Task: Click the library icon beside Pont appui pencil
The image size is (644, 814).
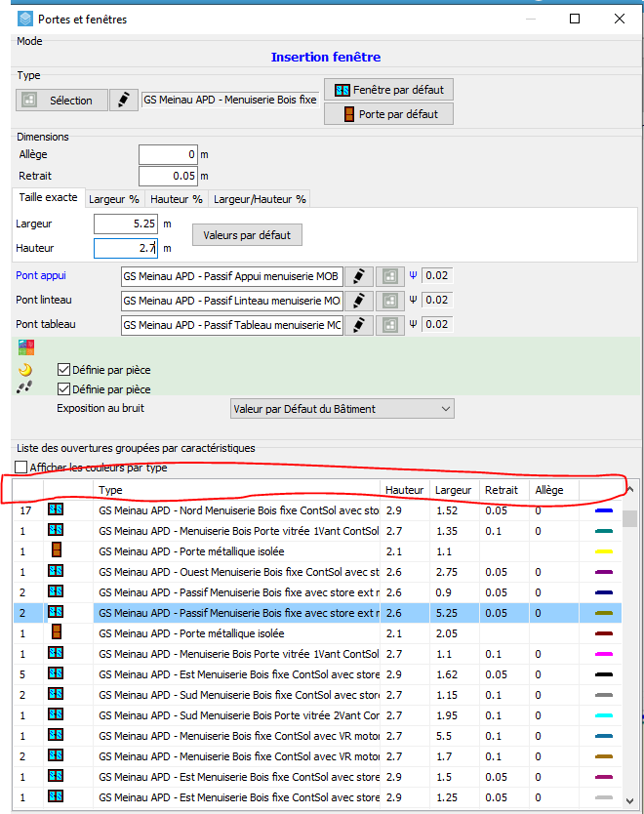Action: tap(389, 276)
